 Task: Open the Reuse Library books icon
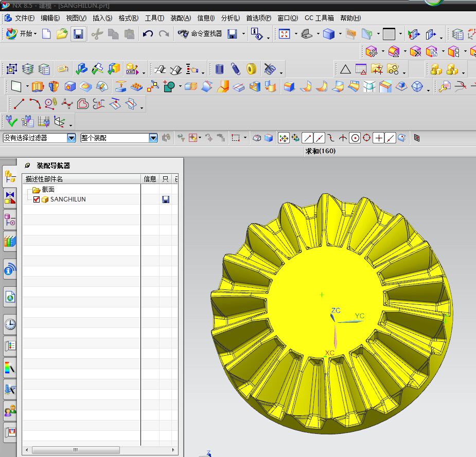click(x=10, y=240)
